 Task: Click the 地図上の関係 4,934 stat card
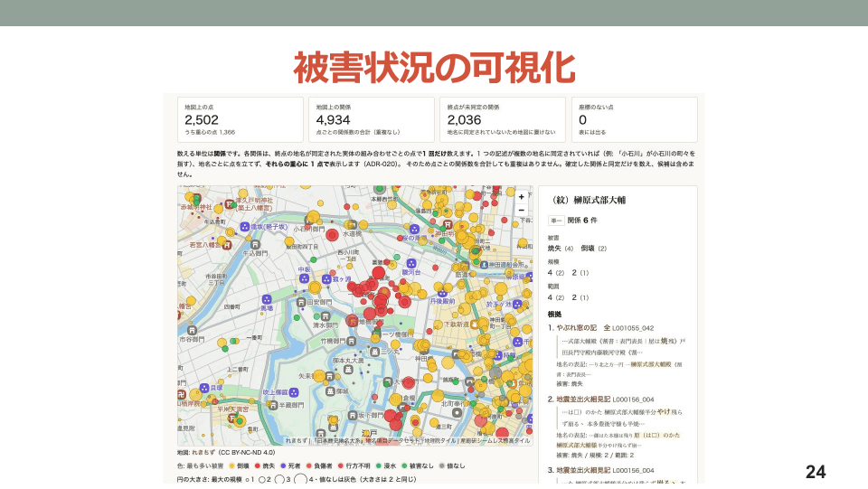coord(372,119)
